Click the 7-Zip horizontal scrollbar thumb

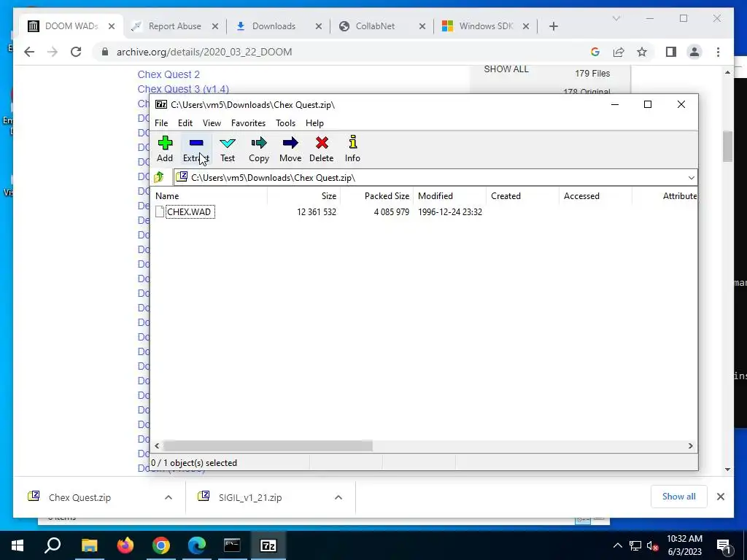[268, 446]
